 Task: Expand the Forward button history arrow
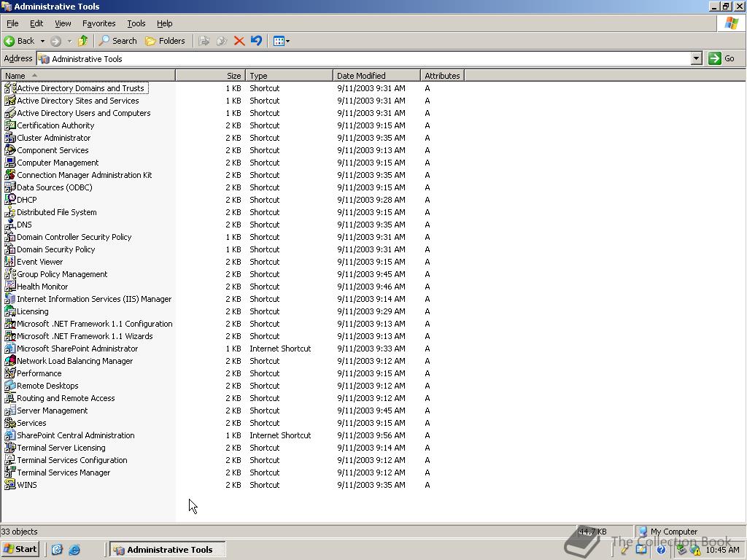[69, 41]
